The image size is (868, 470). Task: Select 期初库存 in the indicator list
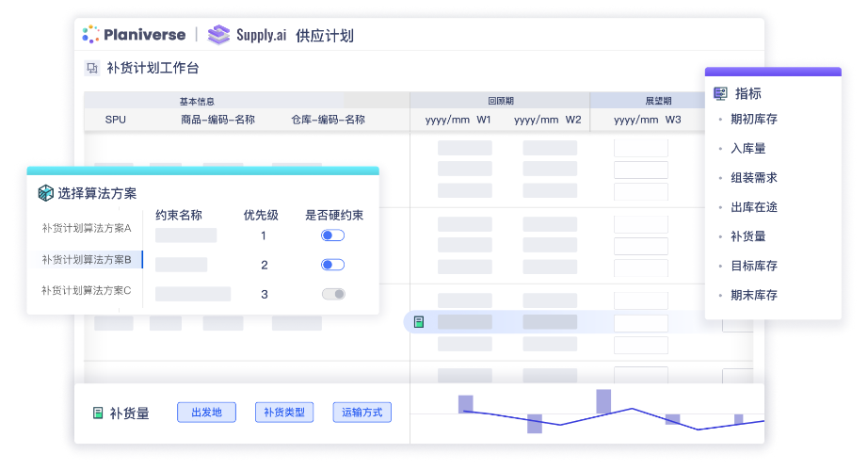(x=753, y=120)
